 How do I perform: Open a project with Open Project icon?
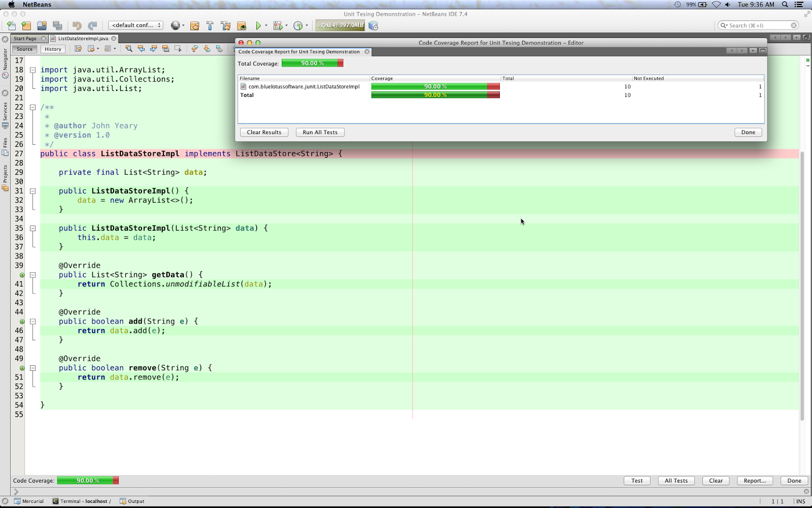point(42,25)
